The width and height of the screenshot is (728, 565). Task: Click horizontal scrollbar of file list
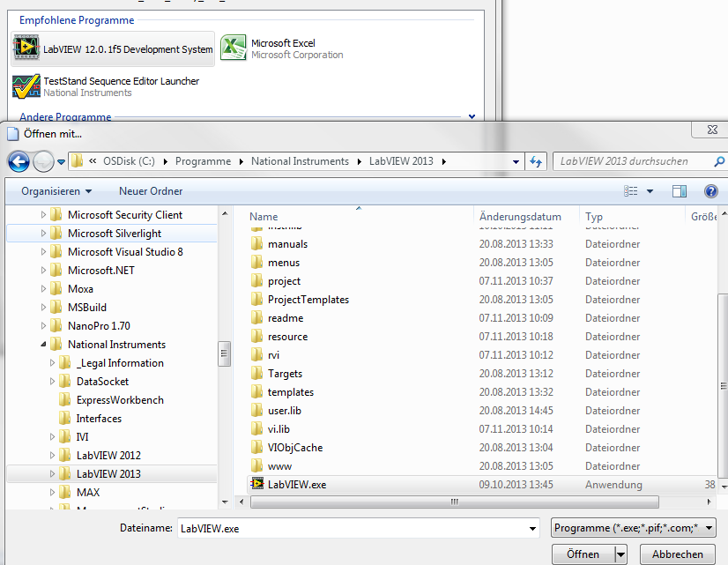(x=454, y=502)
